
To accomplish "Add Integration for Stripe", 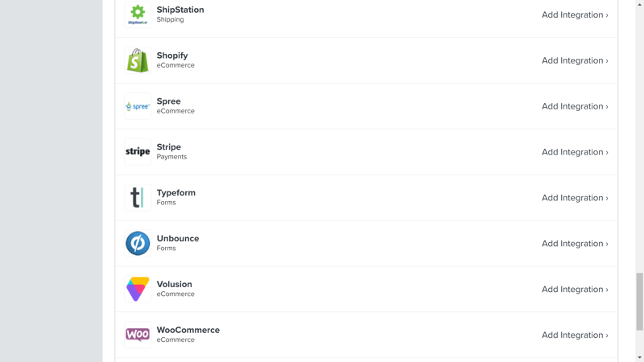I will click(574, 152).
